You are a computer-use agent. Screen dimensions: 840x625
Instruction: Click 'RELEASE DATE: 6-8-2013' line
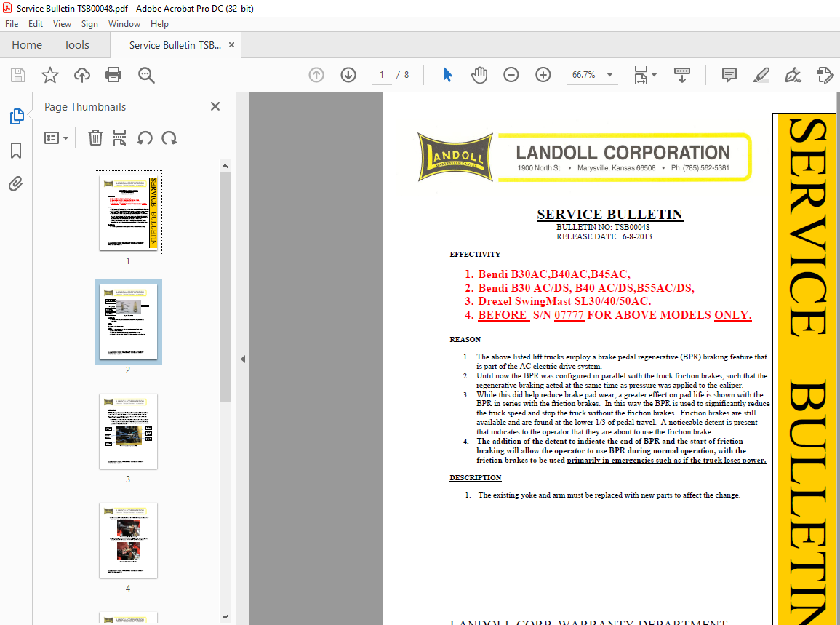click(x=604, y=236)
